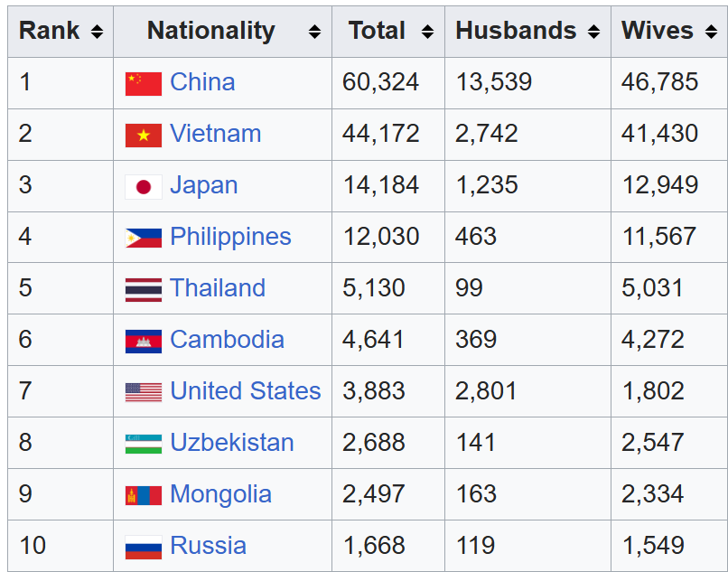Select the 60,324 total cell for China
The width and height of the screenshot is (728, 572).
tap(380, 82)
